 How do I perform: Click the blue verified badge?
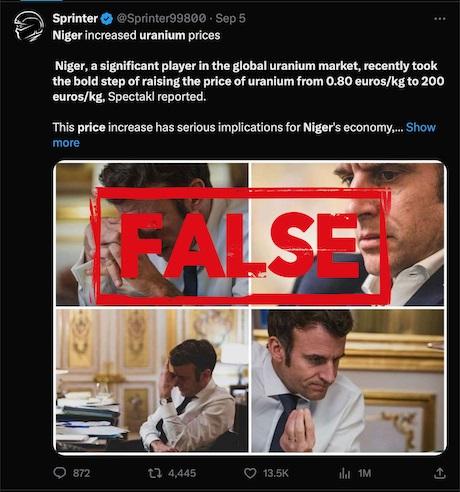point(107,19)
